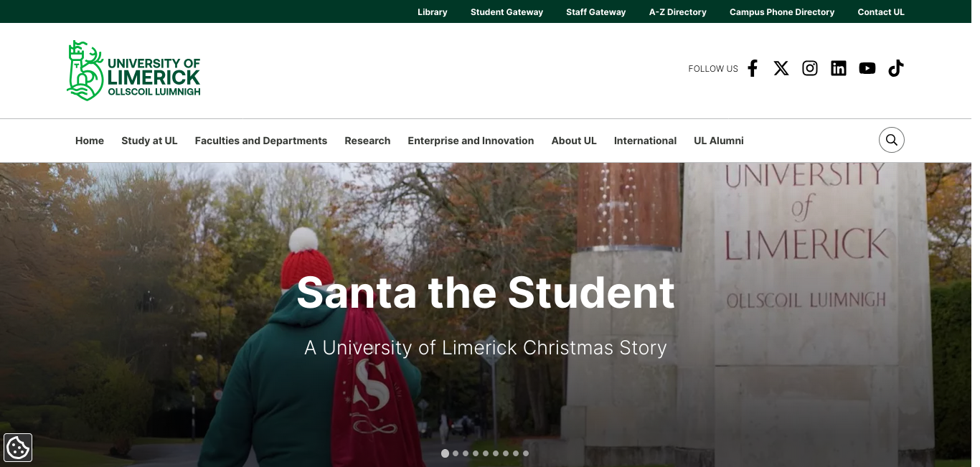The height and width of the screenshot is (467, 980).
Task: Click the University of Limerick logo
Action: 133,70
